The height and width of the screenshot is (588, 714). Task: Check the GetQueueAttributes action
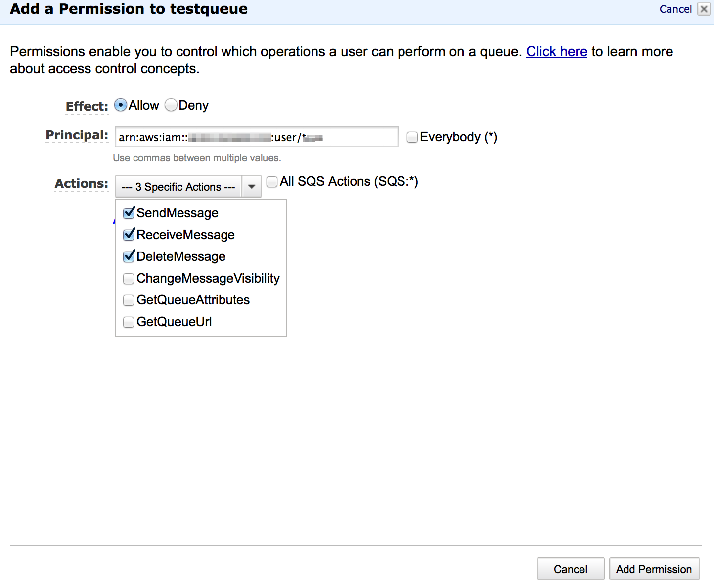129,300
